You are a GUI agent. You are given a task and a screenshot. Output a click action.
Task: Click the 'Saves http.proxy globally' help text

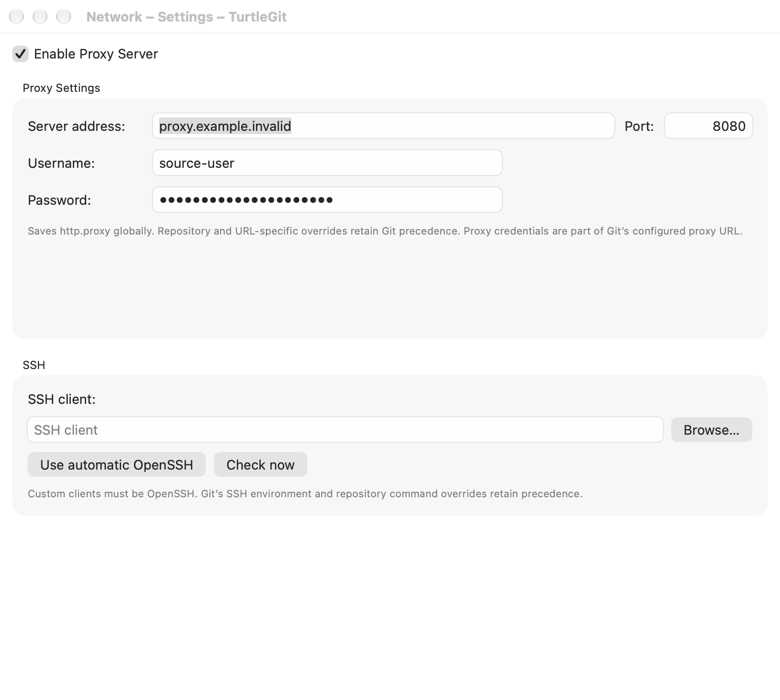click(x=385, y=231)
